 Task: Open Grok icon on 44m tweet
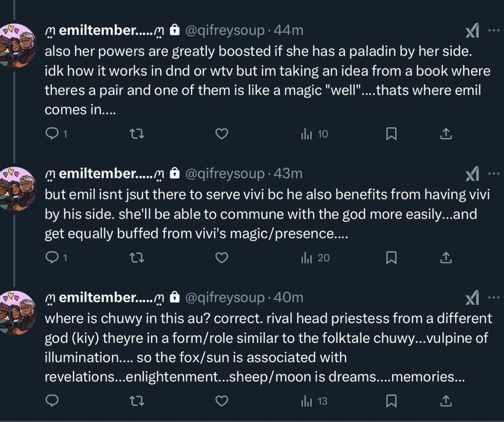472,31
